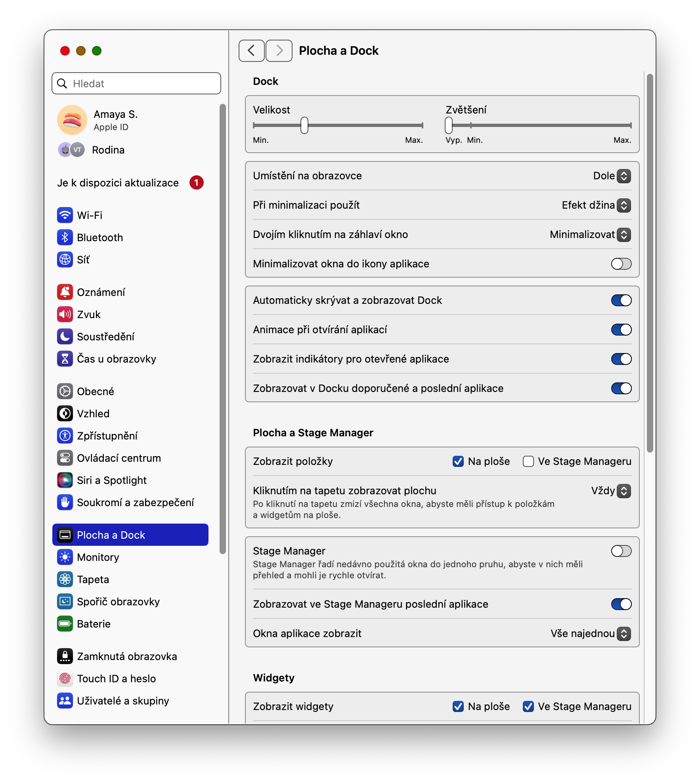Uncheck Ve Stage Manageru for Zobrazit widgety
The image size is (700, 783).
528,706
